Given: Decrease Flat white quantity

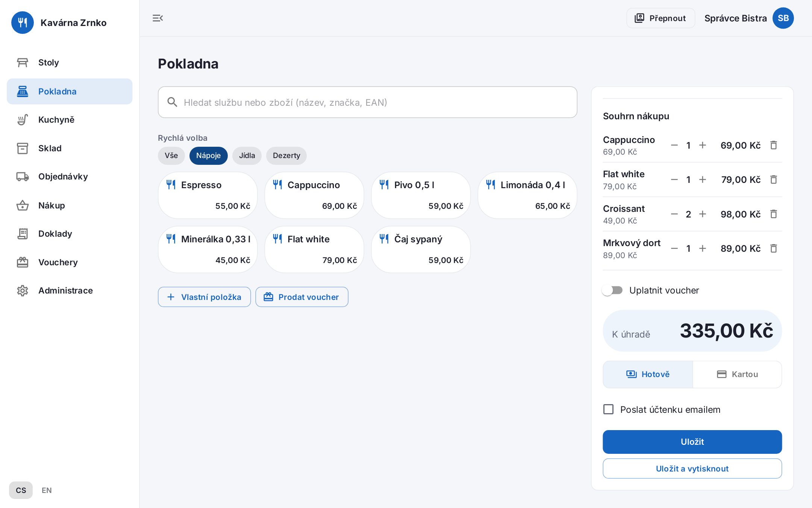Looking at the screenshot, I should (674, 179).
